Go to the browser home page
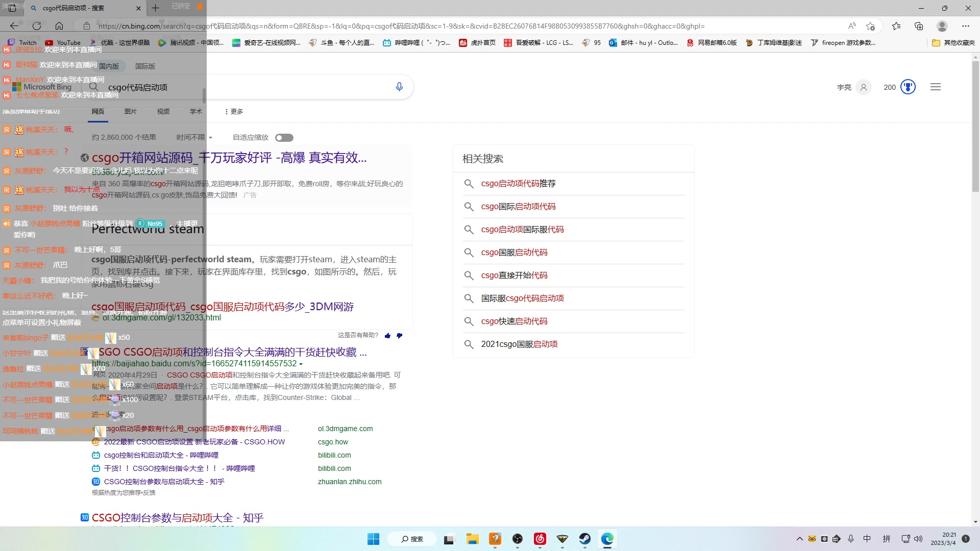 [x=59, y=26]
